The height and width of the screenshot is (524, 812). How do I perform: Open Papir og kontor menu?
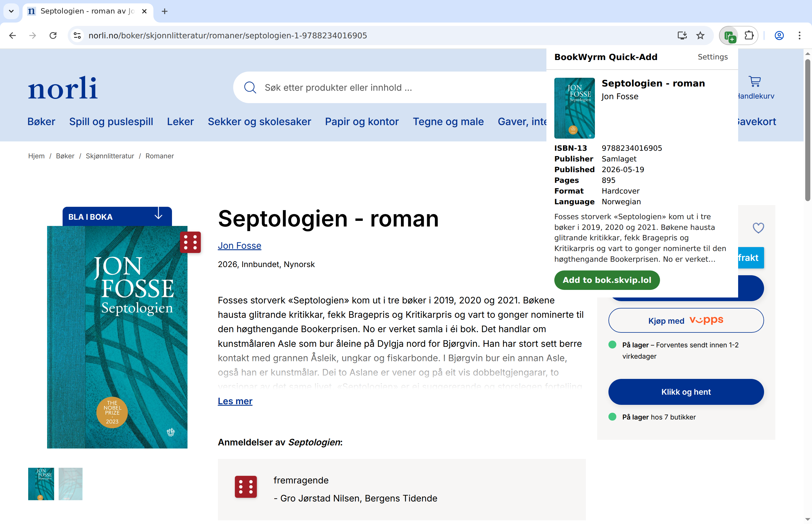click(362, 121)
